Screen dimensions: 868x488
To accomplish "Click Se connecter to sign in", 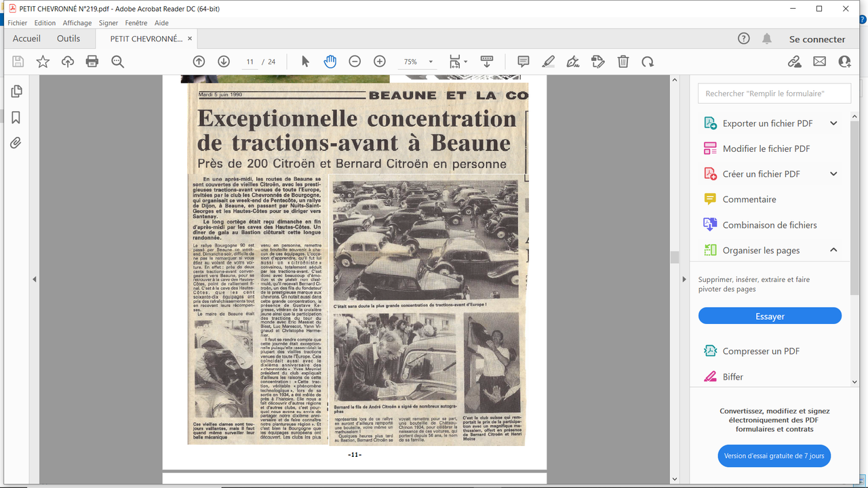I will pyautogui.click(x=817, y=39).
